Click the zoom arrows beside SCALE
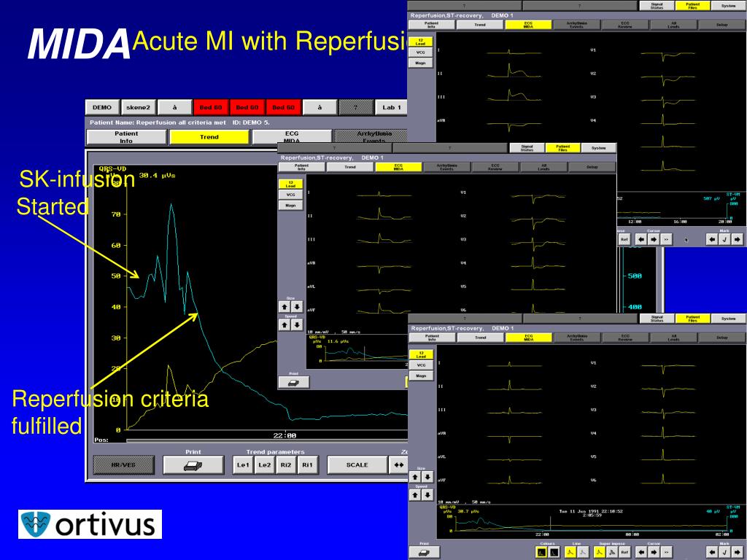This screenshot has height=560, width=747. (398, 465)
